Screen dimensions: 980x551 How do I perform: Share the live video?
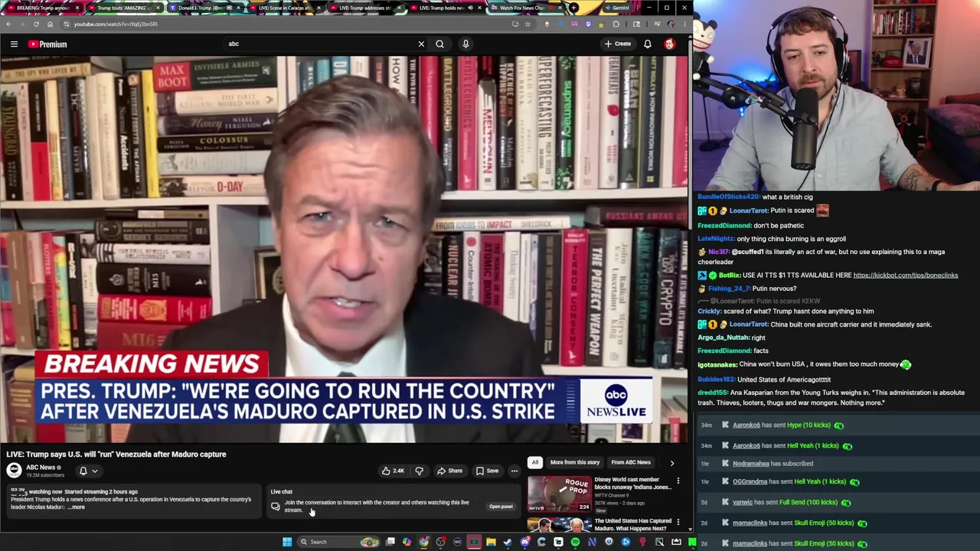[449, 471]
